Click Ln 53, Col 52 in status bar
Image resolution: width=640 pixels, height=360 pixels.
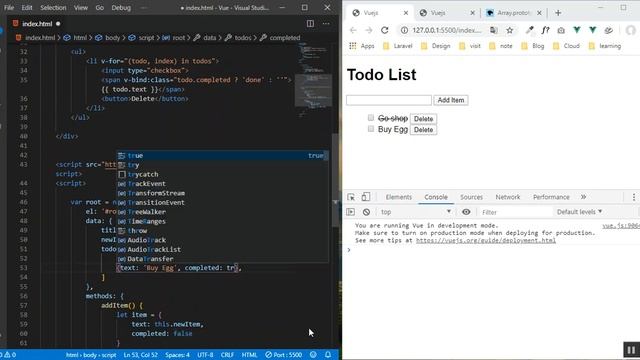tap(140, 355)
